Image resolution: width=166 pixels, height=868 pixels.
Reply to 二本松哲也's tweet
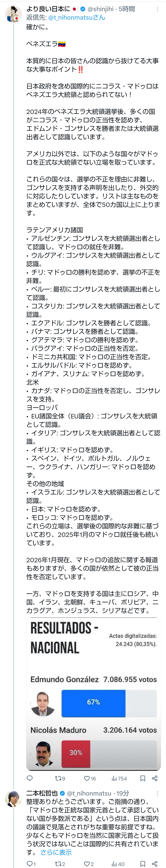coord(31,861)
